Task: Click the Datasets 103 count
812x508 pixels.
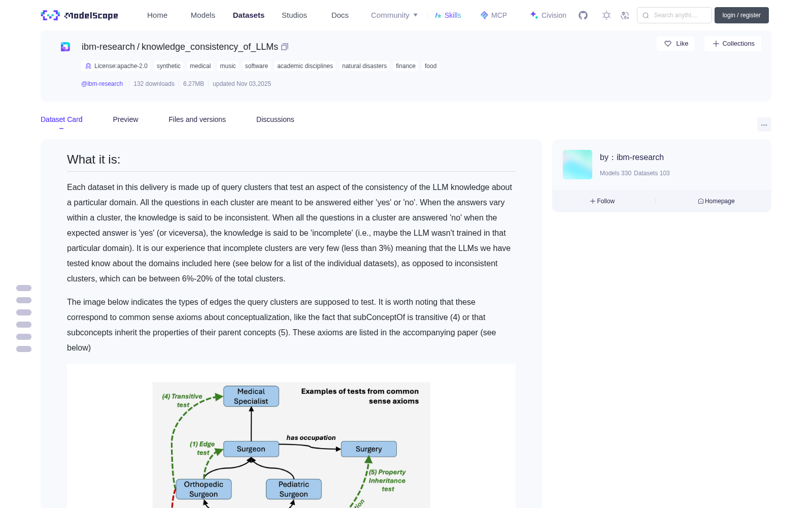Action: [x=652, y=173]
